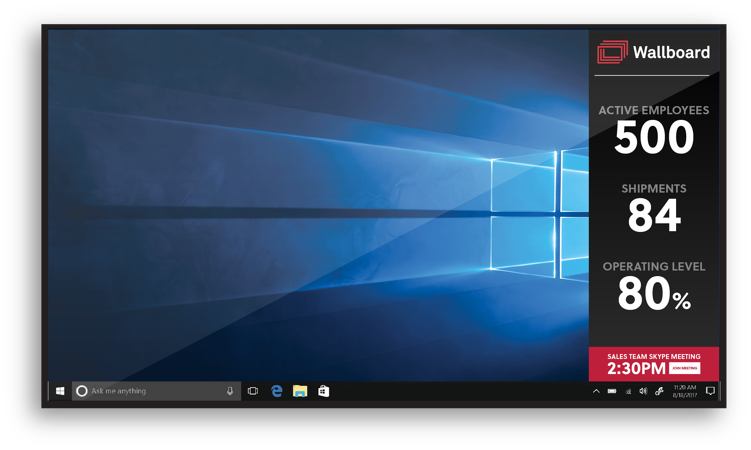Click the Cortana circle icon
The width and height of the screenshot is (751, 450).
point(82,391)
